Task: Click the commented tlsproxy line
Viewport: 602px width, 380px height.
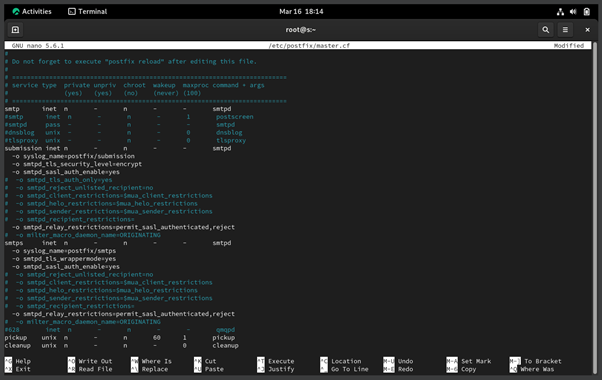Action: click(x=125, y=140)
